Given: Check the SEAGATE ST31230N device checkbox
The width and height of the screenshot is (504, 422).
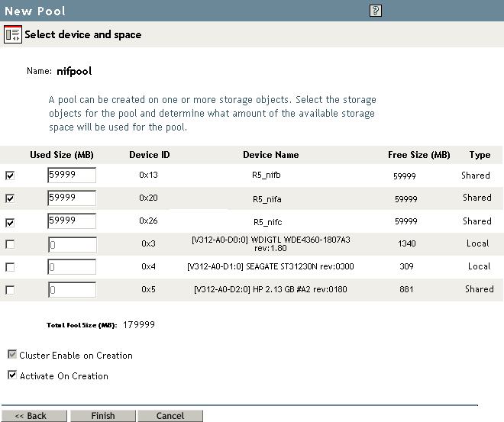Looking at the screenshot, I should click(10, 267).
